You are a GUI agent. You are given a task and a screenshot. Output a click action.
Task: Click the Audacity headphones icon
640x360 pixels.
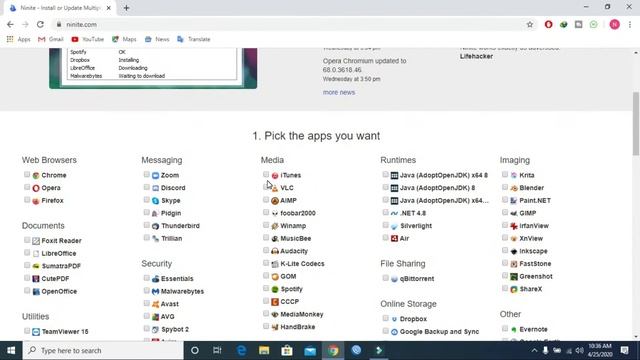(275, 251)
